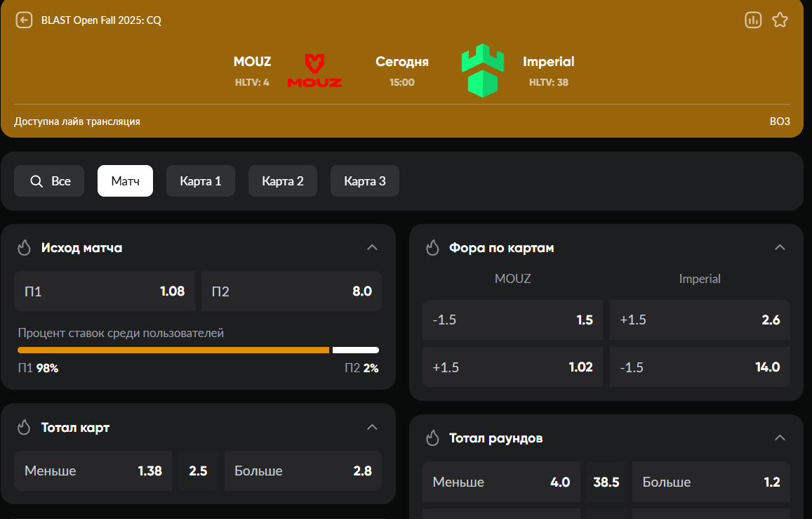Click the Imperial team logo
The height and width of the screenshot is (519, 812).
[483, 70]
